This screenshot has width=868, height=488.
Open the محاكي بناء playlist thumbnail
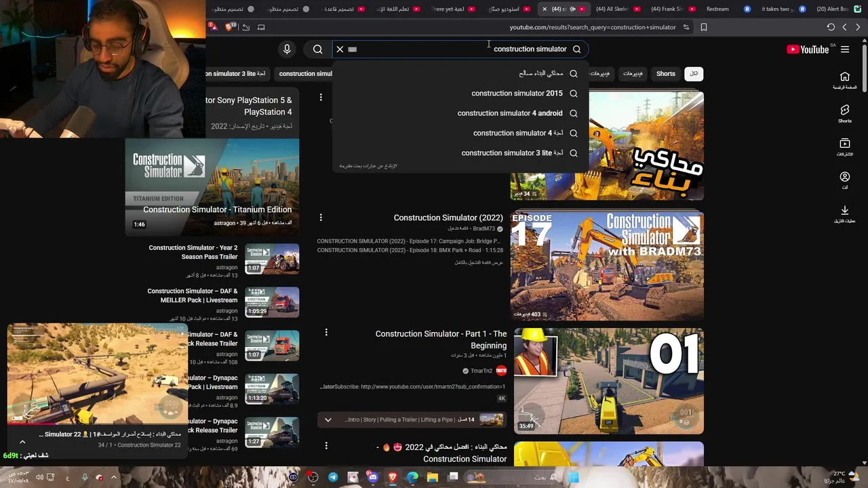[x=607, y=146]
